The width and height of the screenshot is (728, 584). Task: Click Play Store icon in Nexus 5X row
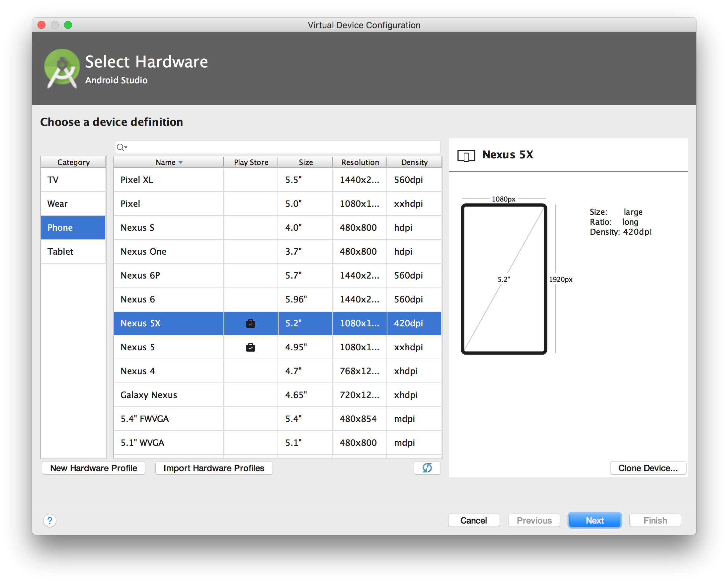[x=251, y=323]
